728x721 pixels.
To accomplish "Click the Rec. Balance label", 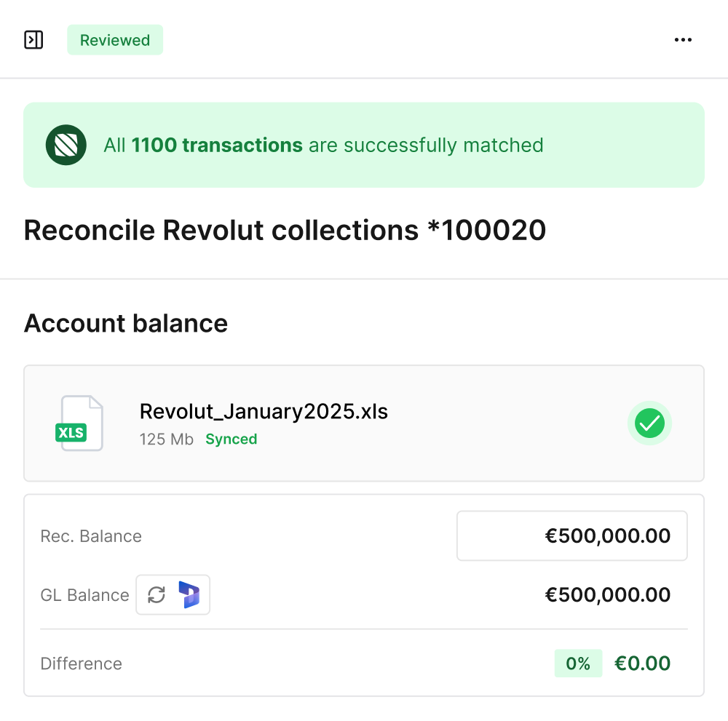I will pyautogui.click(x=91, y=537).
